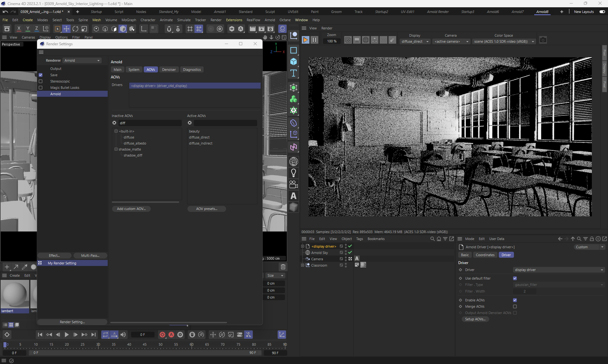The image size is (608, 364).
Task: Open the Color Space dropdown
Action: (503, 41)
